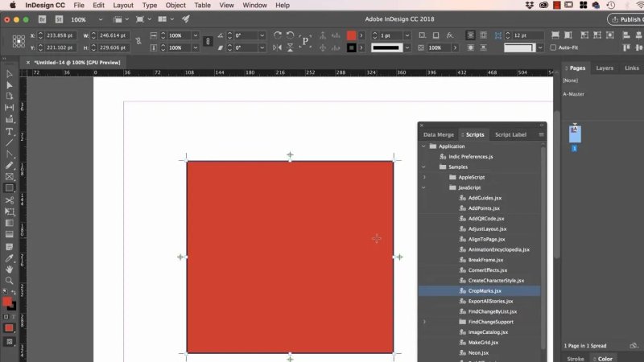Select the Page tool

(x=9, y=96)
